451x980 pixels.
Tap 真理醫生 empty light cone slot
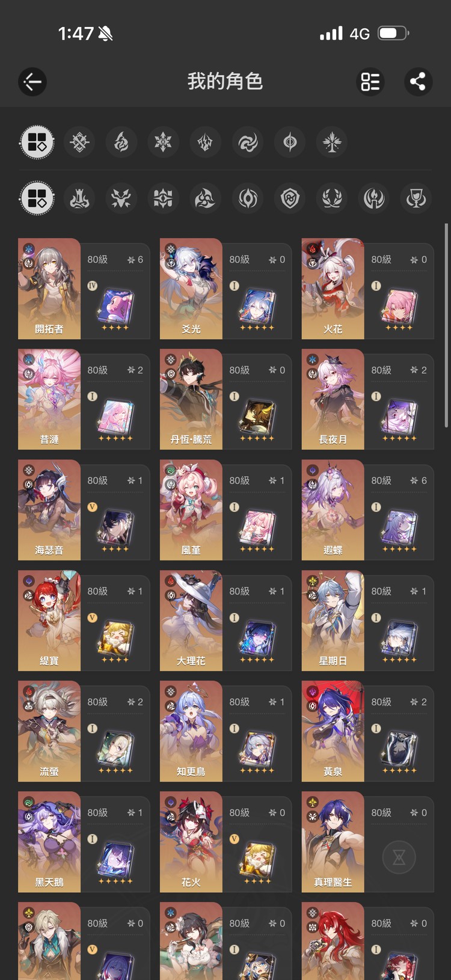pos(399,857)
